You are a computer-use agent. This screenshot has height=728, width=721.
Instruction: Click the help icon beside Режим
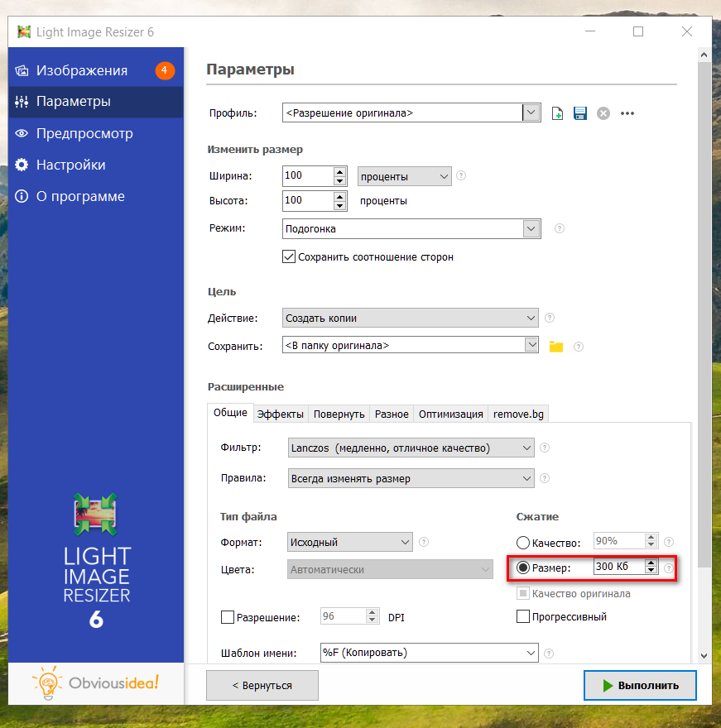[x=560, y=228]
